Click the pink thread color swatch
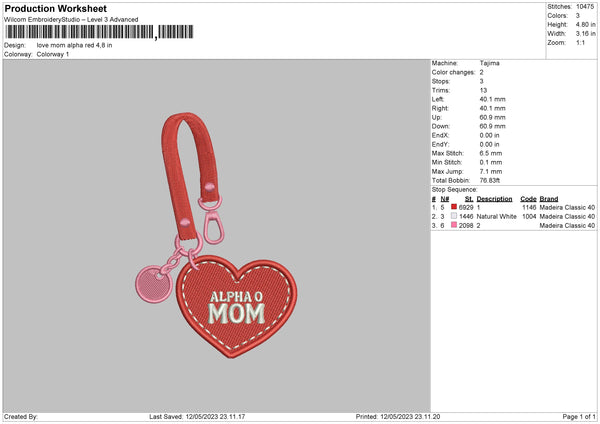Viewport: 600px width, 424px height. click(454, 225)
